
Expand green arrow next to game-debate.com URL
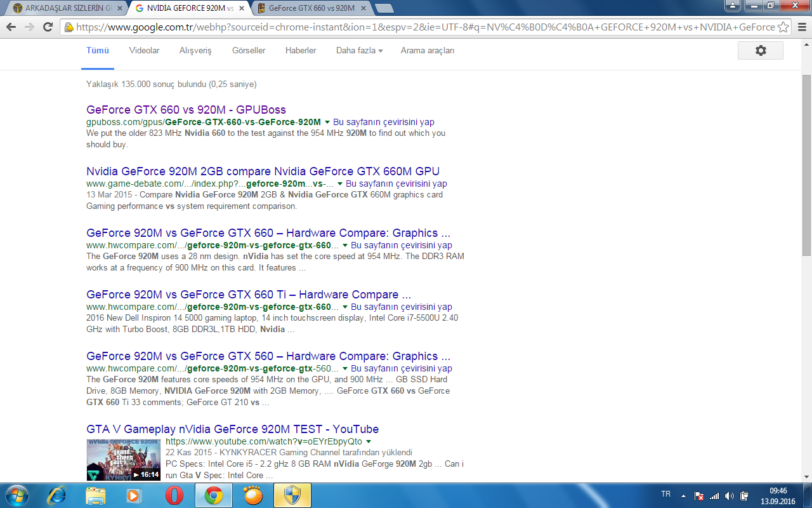click(340, 184)
